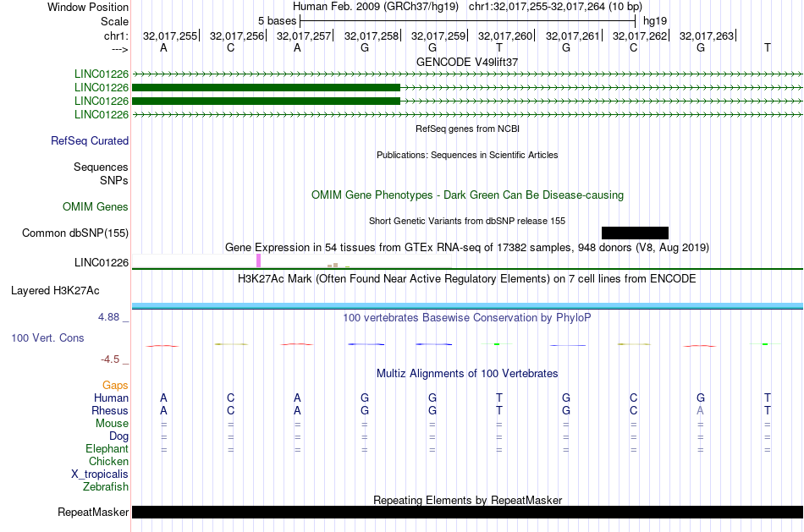Click the X_tropicalis species label
This screenshot has height=532, width=804.
(x=100, y=474)
